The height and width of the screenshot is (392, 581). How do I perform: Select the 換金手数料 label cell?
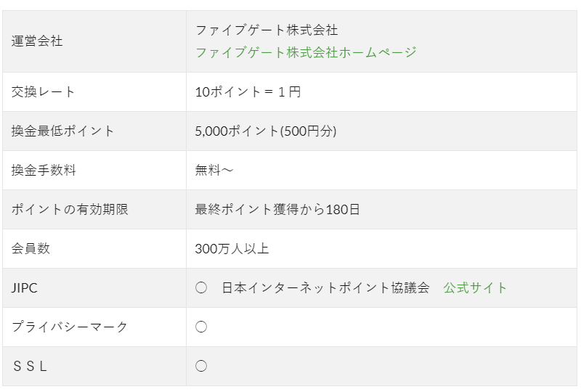(x=44, y=170)
